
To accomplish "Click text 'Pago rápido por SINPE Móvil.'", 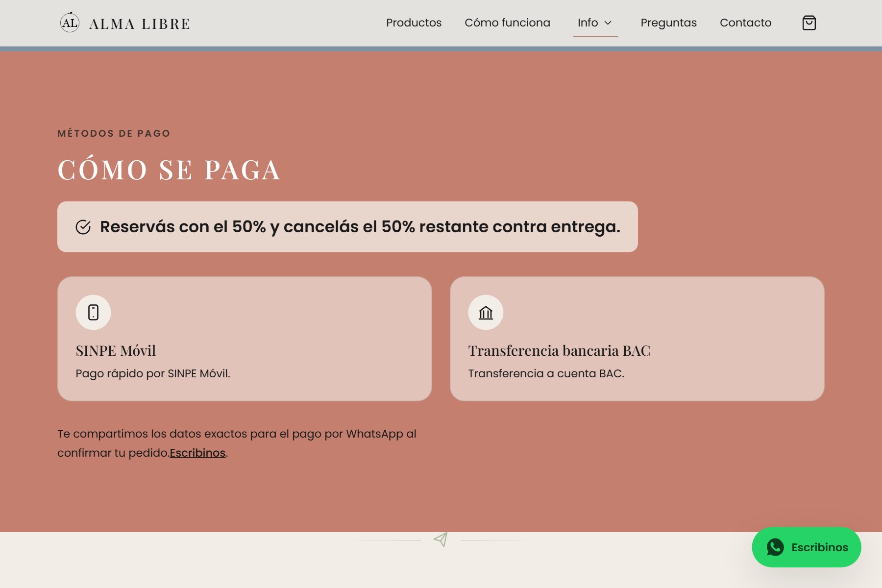I will 153,373.
